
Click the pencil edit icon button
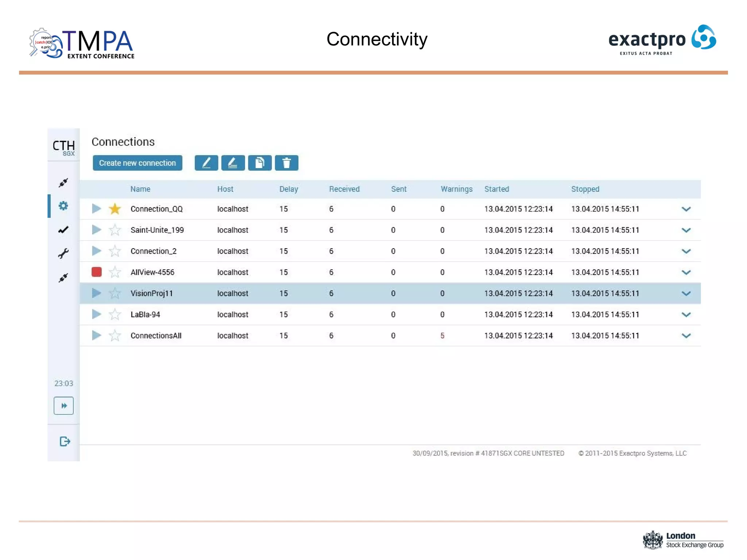click(x=206, y=163)
